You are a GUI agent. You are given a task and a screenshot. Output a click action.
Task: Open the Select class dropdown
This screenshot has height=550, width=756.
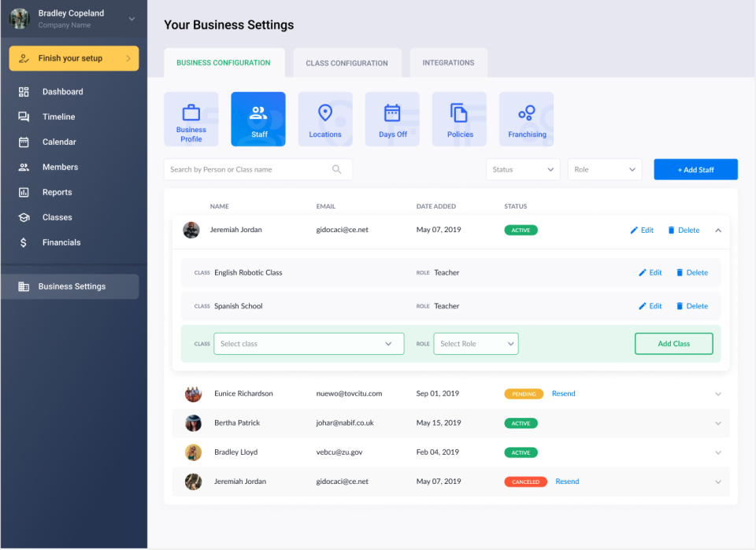[309, 344]
